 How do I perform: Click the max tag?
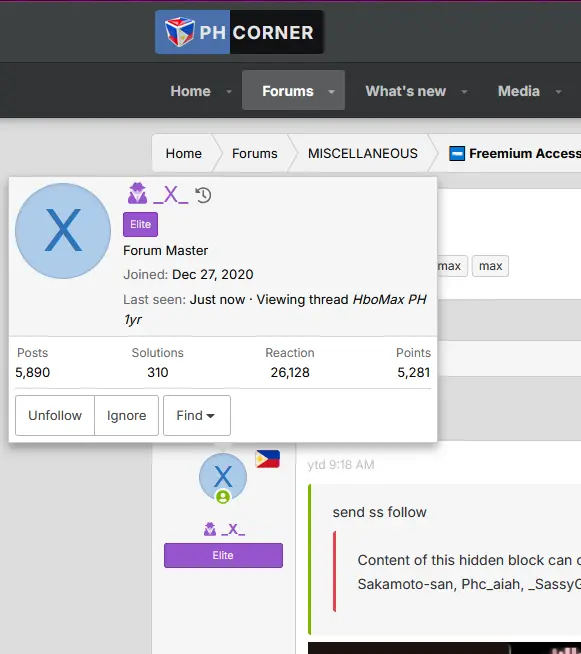[x=490, y=266]
